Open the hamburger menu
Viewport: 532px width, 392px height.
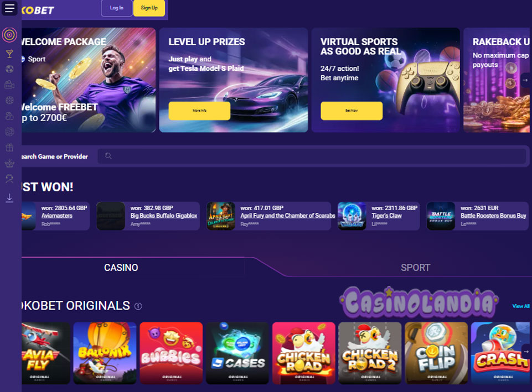pos(9,8)
